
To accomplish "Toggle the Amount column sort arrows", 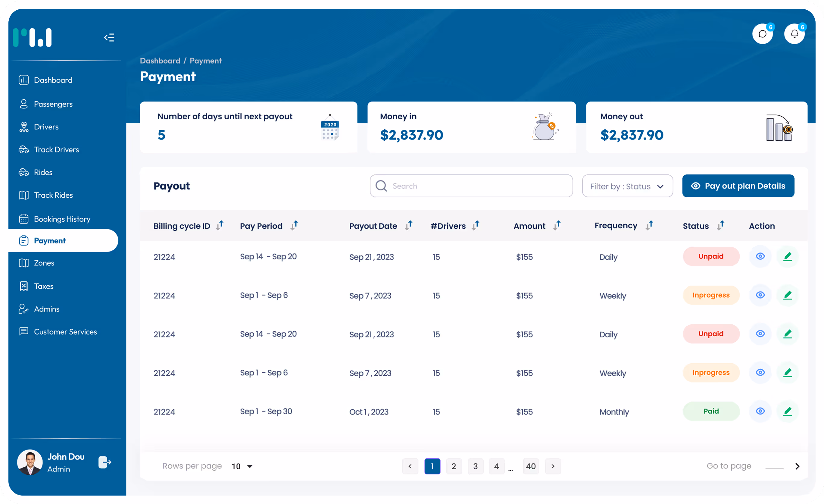I will pyautogui.click(x=557, y=225).
